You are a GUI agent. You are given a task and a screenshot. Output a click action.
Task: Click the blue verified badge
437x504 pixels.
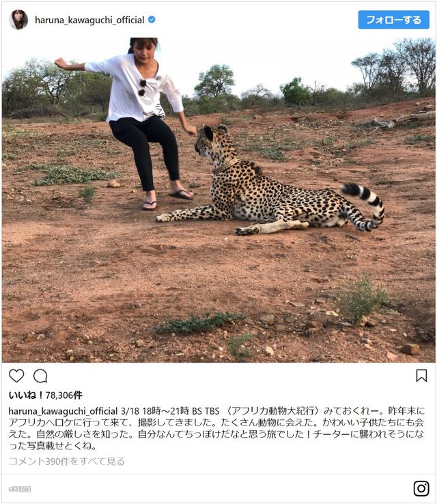152,20
